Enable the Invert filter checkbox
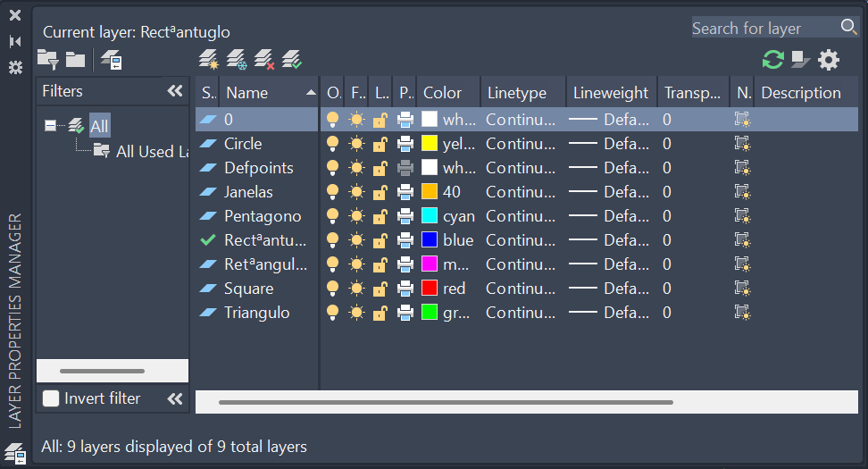The image size is (868, 469). 52,398
